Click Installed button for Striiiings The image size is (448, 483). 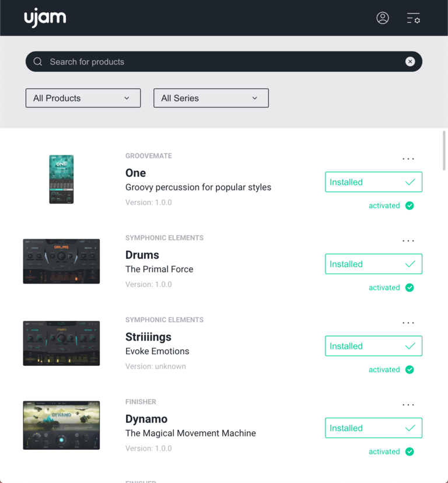[373, 346]
